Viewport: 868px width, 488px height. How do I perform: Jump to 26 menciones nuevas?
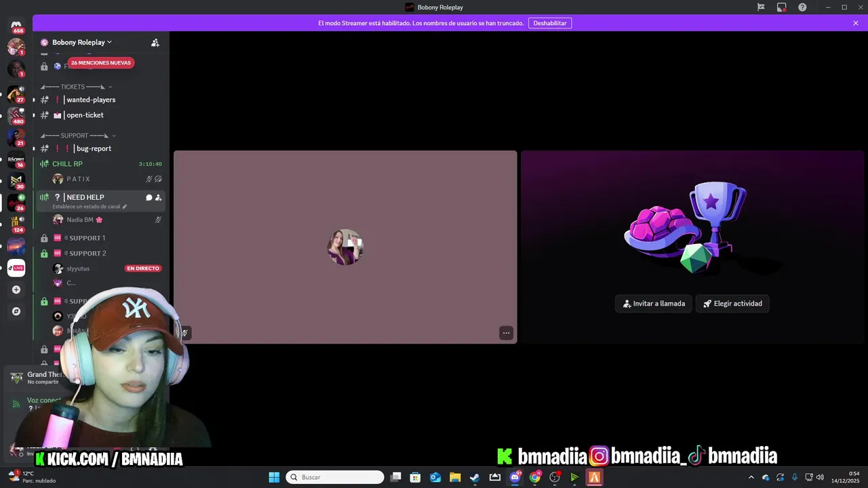pyautogui.click(x=100, y=62)
